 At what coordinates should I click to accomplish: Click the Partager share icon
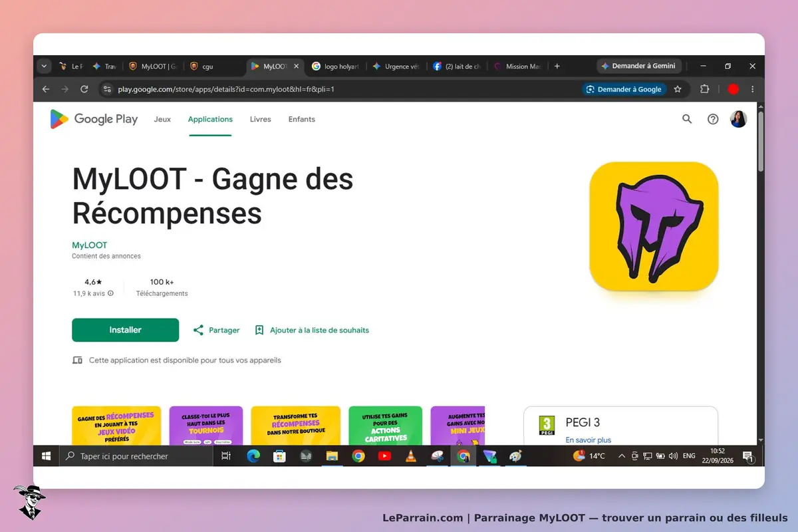198,330
